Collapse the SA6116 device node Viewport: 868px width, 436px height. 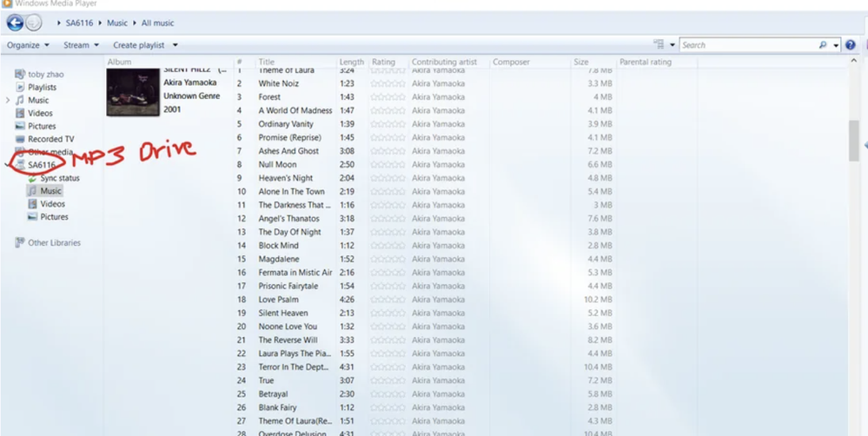click(8, 165)
